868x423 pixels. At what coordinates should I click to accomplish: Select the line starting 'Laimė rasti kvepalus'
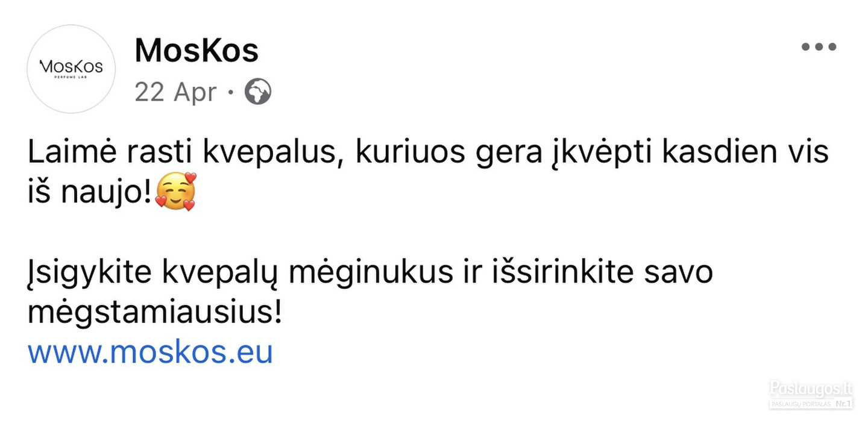(427, 154)
